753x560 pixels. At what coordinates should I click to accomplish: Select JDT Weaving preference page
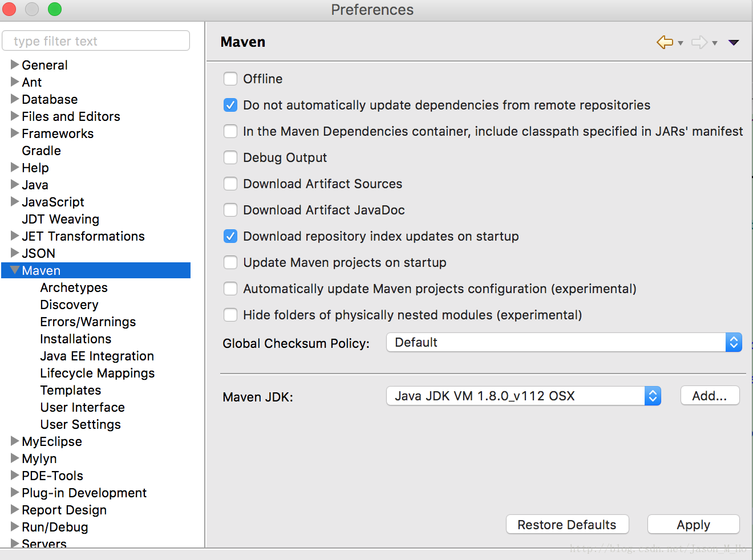click(60, 219)
